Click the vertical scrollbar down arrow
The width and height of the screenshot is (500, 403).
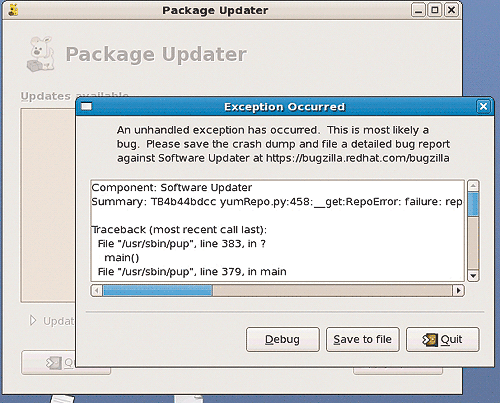pos(473,276)
